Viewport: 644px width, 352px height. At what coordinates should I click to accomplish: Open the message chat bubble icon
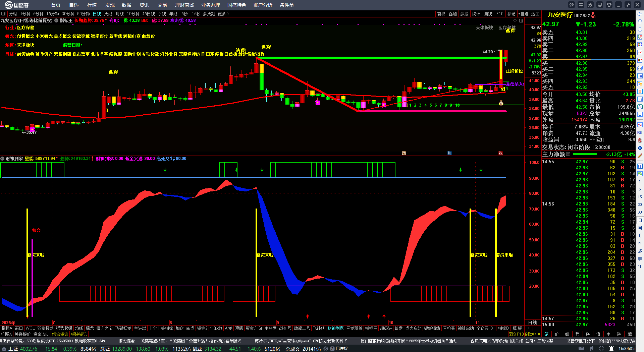(572, 5)
